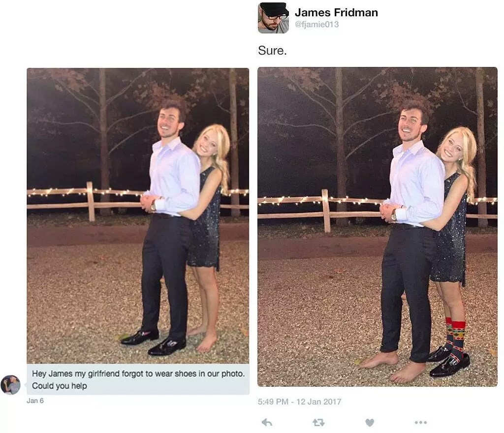Click the message sender's round avatar

tap(11, 384)
